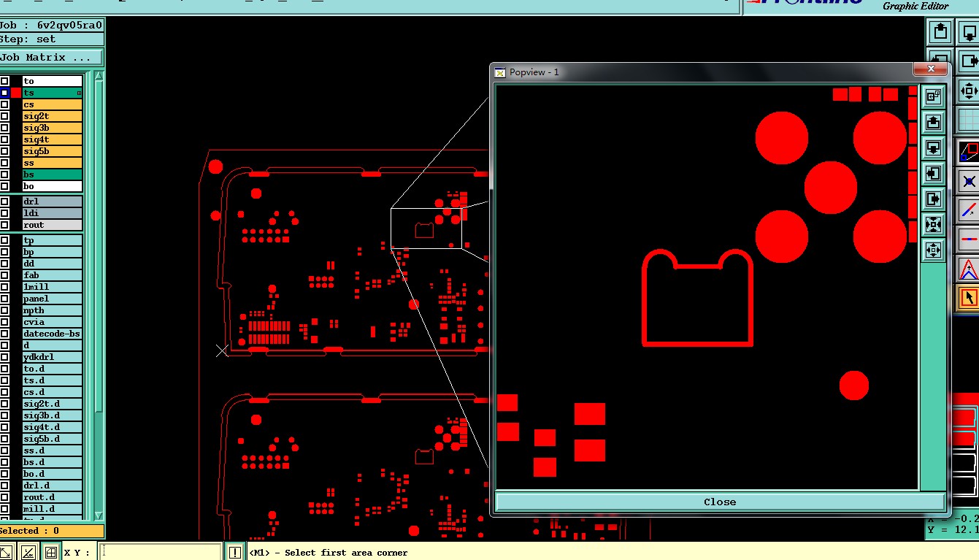Click the layer list scroll-up arrow

tap(99, 76)
